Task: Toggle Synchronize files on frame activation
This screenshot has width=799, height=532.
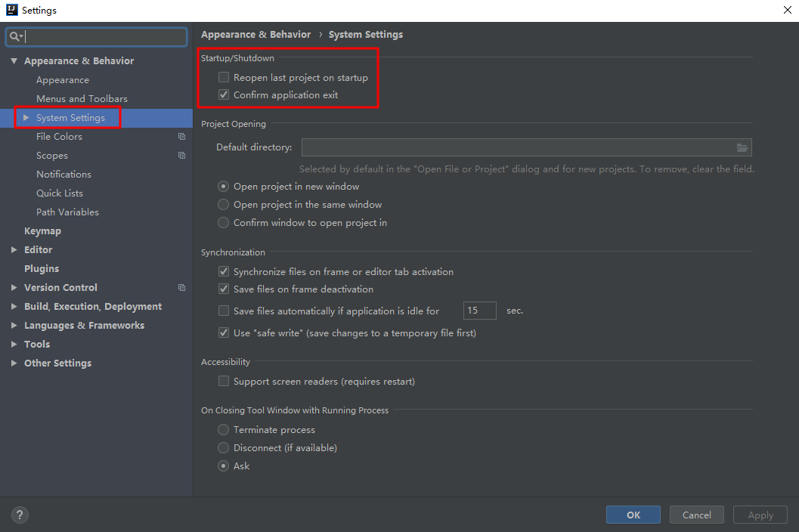Action: pyautogui.click(x=223, y=271)
